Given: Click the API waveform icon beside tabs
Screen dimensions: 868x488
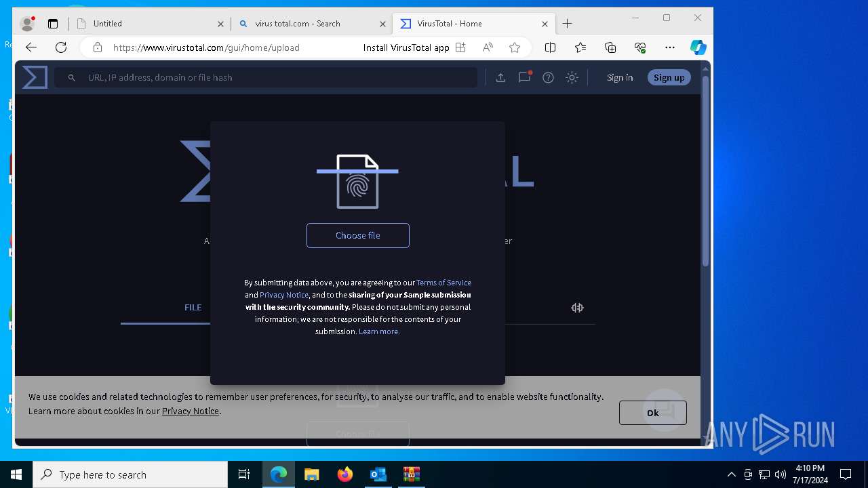Looking at the screenshot, I should [577, 308].
